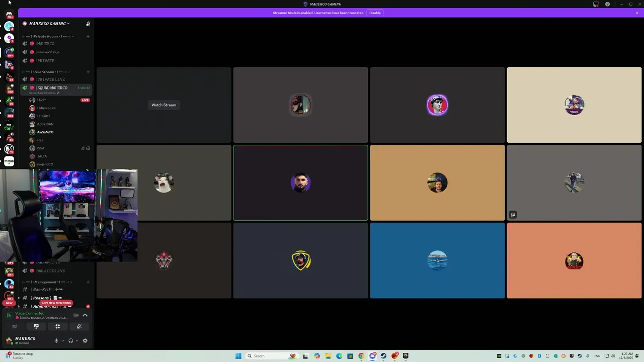Open MAHERCO user profile avatar
The height and width of the screenshot is (362, 644).
tap(9, 340)
